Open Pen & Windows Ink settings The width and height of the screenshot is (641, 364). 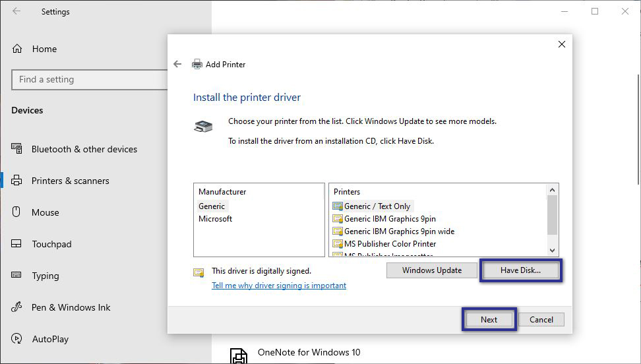coord(71,307)
